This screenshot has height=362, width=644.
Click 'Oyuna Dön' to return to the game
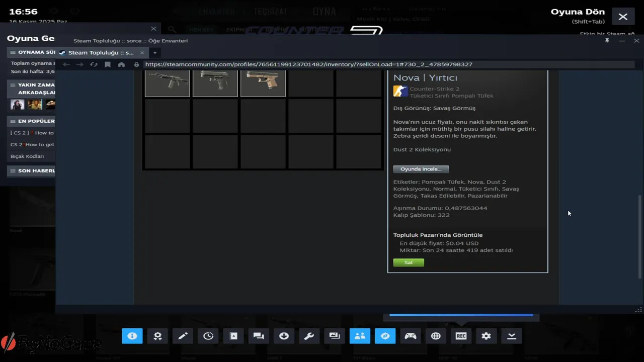pyautogui.click(x=578, y=12)
